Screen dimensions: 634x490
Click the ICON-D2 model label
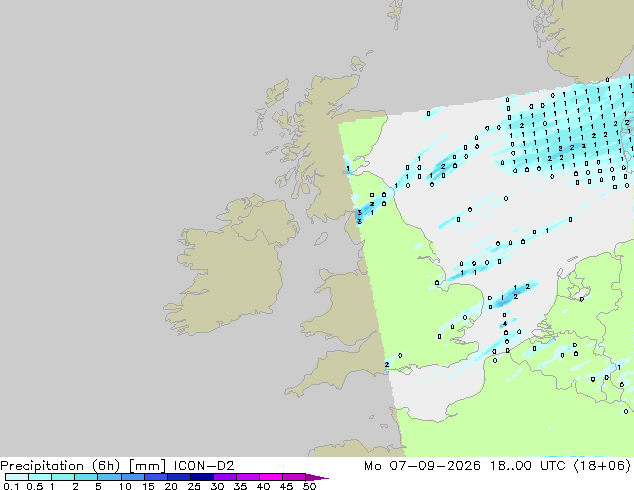204,466
